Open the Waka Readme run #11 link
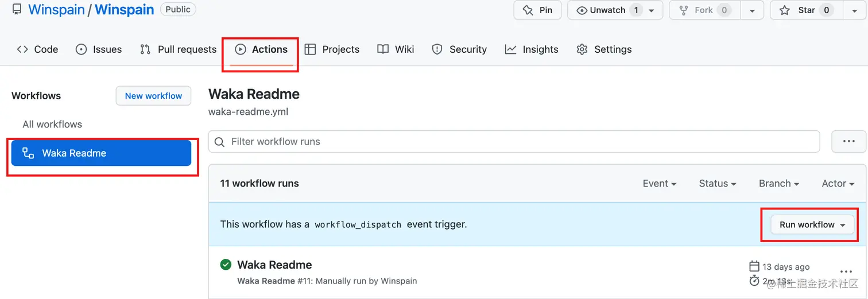Viewport: 868px width, 299px height. click(274, 265)
